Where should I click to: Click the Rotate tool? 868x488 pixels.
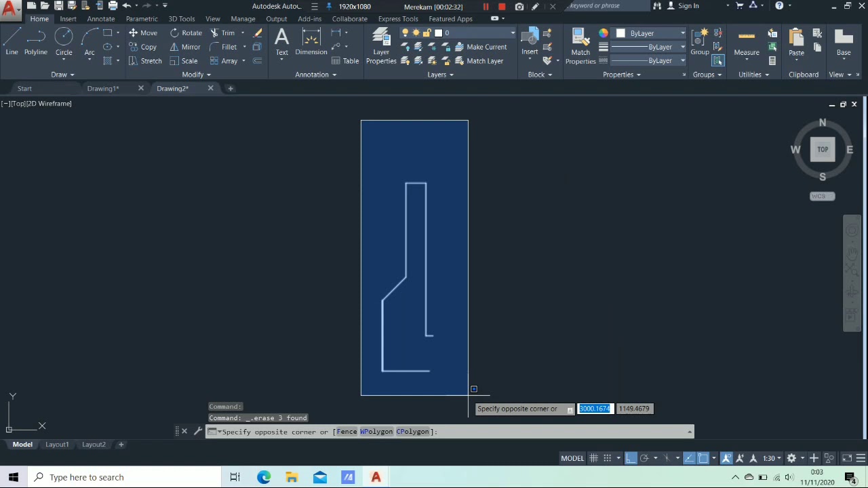point(186,33)
